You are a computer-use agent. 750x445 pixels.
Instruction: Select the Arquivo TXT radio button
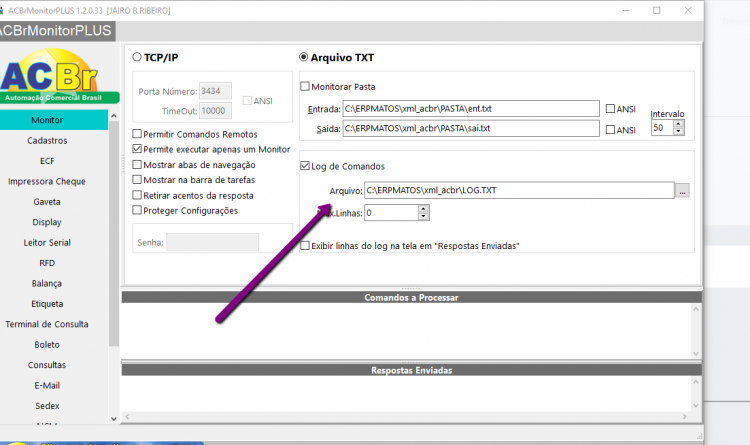pyautogui.click(x=304, y=57)
